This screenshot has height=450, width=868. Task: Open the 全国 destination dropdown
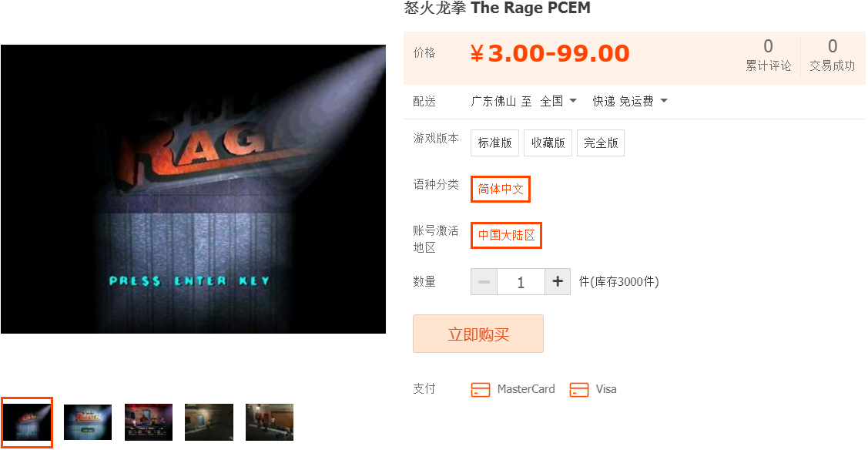[x=558, y=101]
